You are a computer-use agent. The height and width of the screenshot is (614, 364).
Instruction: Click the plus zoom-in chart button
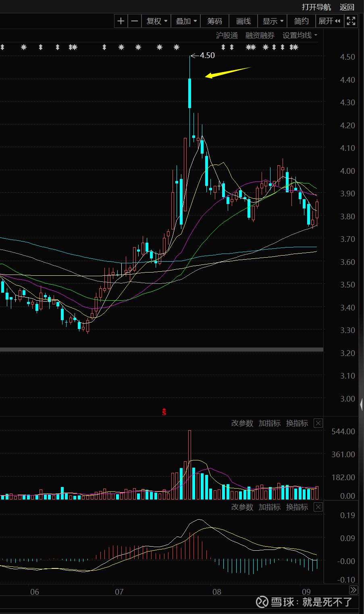121,21
